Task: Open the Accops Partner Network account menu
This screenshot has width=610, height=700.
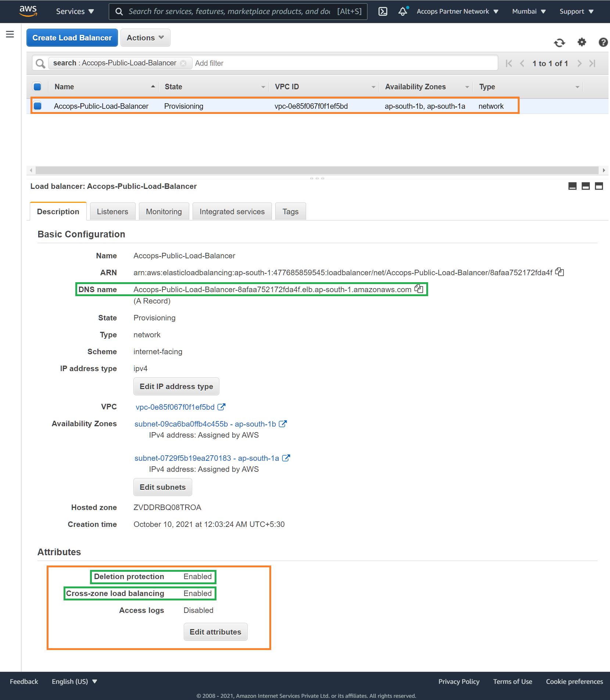Action: click(x=457, y=11)
